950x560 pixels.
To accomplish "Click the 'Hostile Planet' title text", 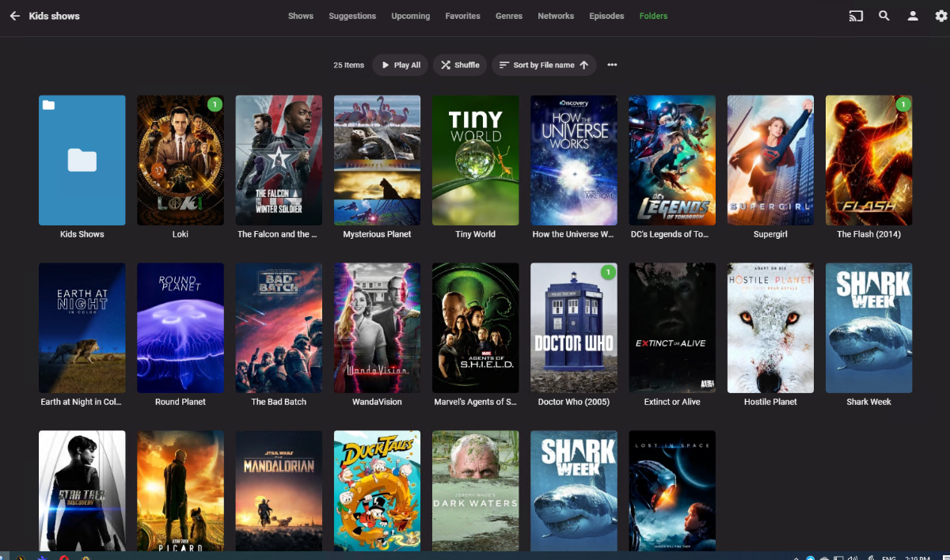I will point(770,402).
